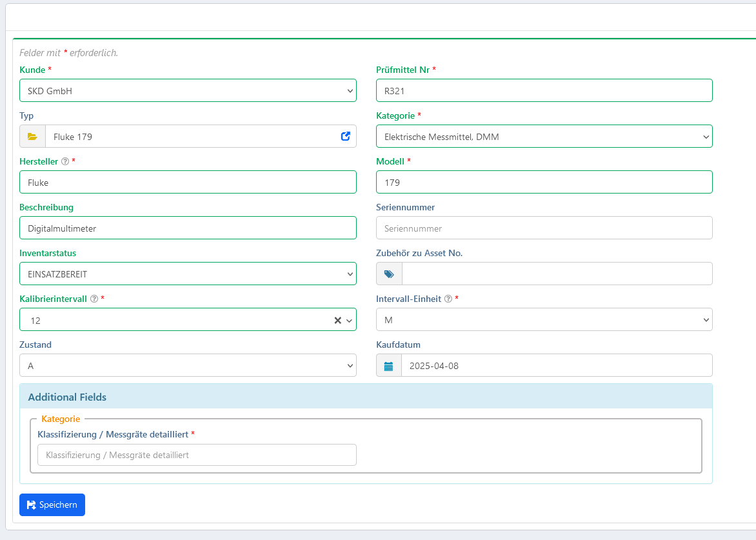
Task: Open the Kunde dropdown showing SKD GmbH
Action: [188, 91]
